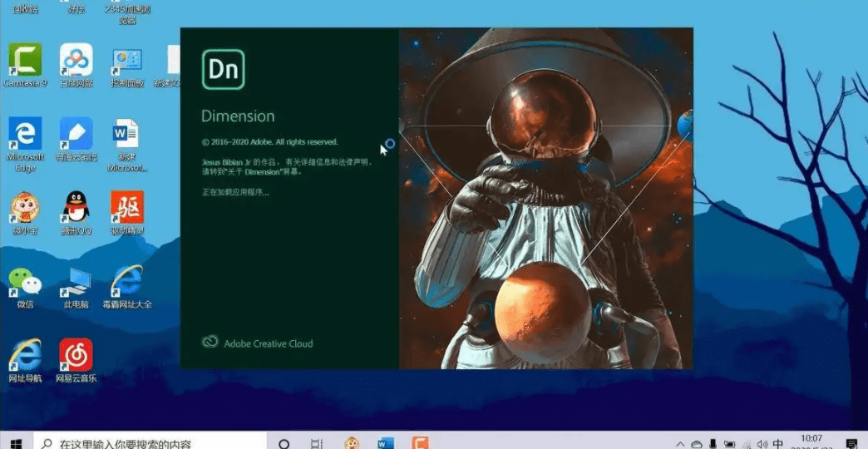Click the "Dimension" title text
The image size is (868, 449).
click(x=238, y=116)
